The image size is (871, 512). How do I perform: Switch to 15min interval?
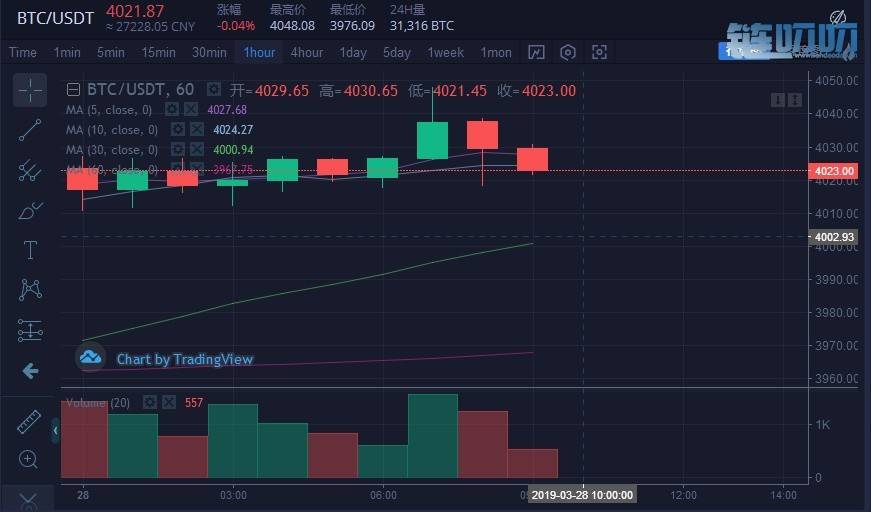click(158, 52)
